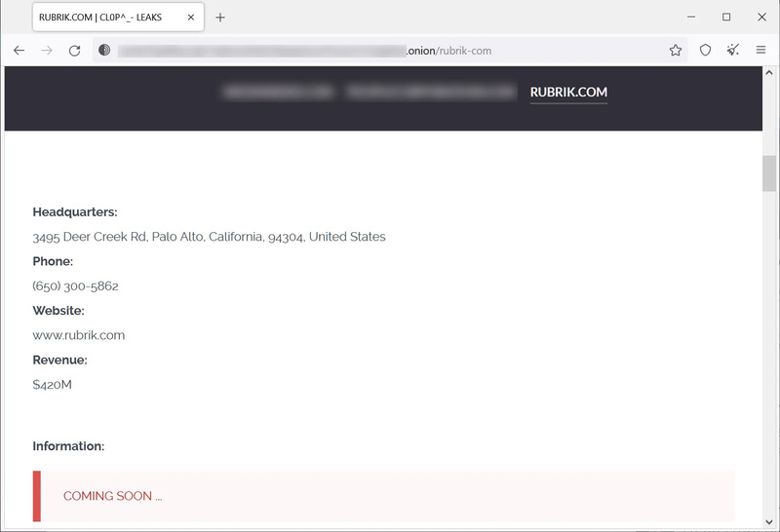Open the second blurred navigation item
Image resolution: width=780 pixels, height=532 pixels.
tap(431, 92)
